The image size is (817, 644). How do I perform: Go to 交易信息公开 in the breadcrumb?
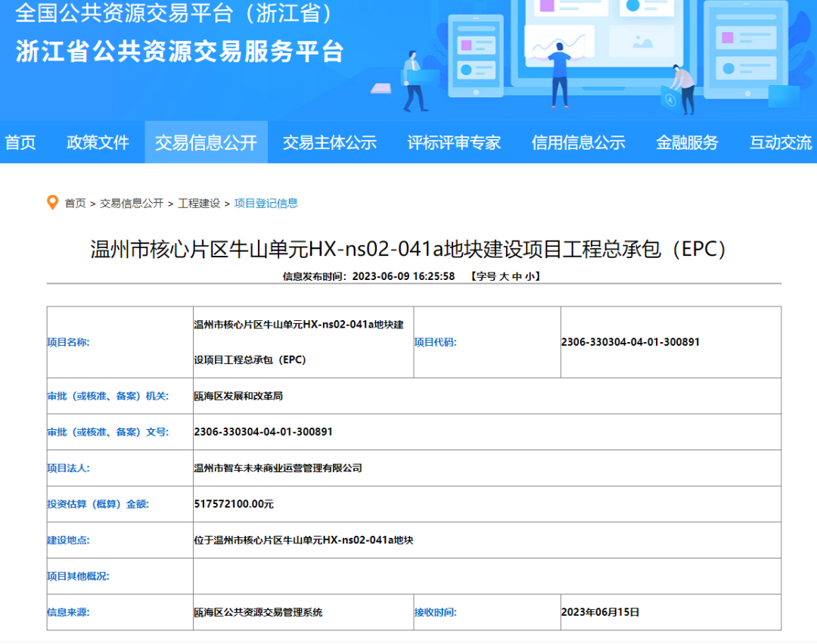pos(132,204)
